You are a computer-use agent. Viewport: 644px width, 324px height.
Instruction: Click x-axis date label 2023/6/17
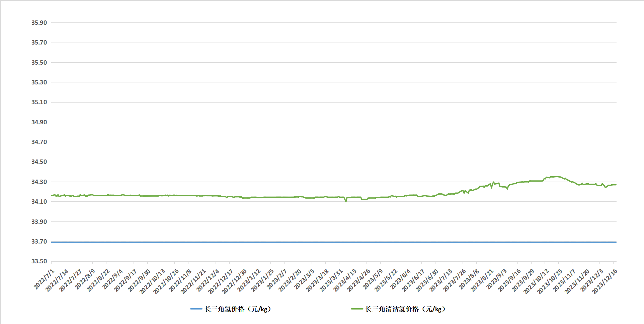pos(414,280)
